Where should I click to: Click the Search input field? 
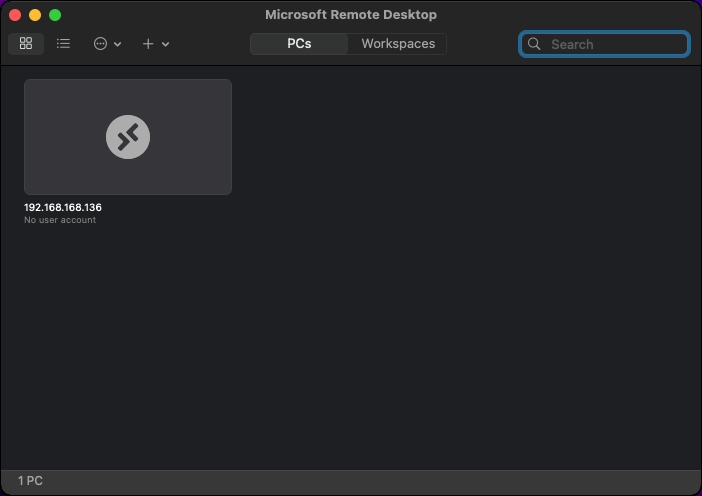coord(604,44)
